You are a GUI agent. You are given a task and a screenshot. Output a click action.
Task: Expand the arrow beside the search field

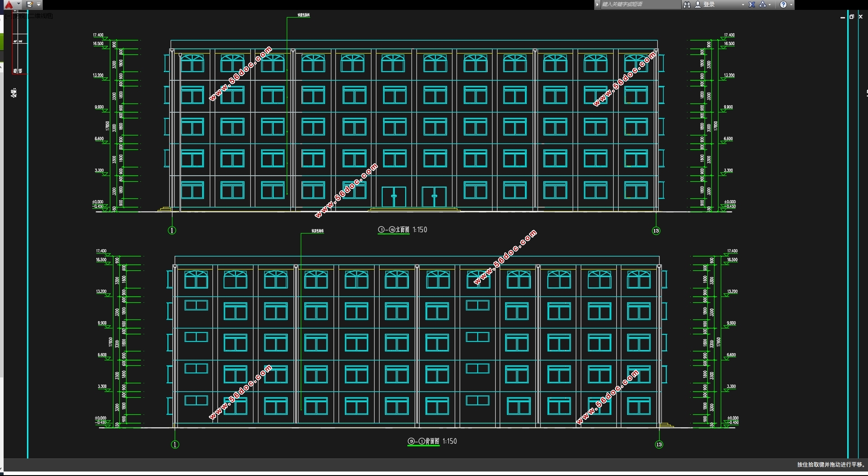click(x=597, y=4)
